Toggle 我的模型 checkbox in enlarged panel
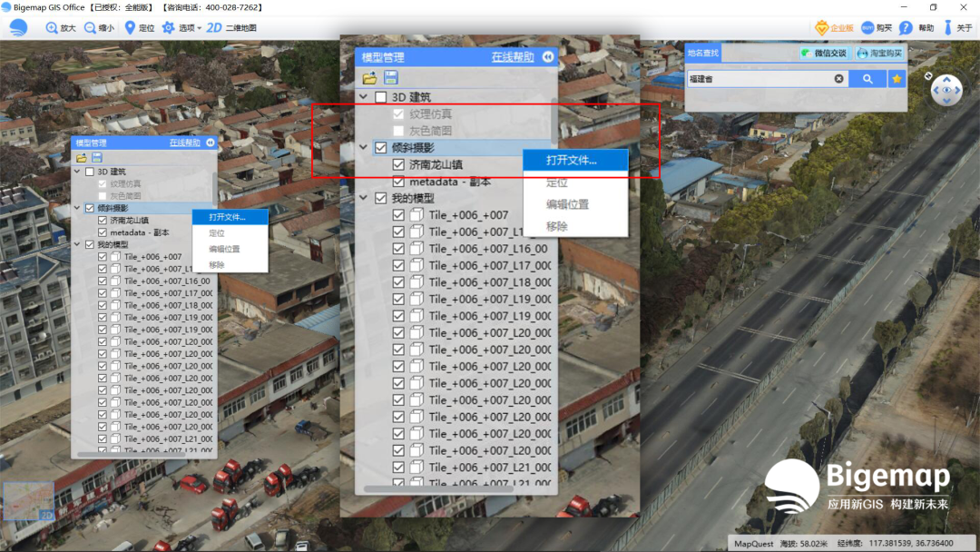This screenshot has width=980, height=552. [380, 198]
